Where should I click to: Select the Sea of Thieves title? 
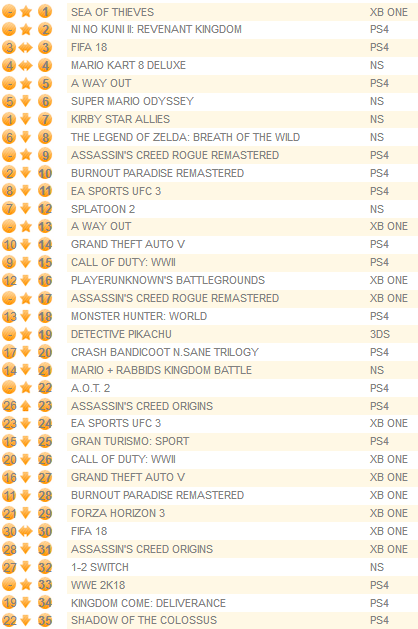click(112, 12)
